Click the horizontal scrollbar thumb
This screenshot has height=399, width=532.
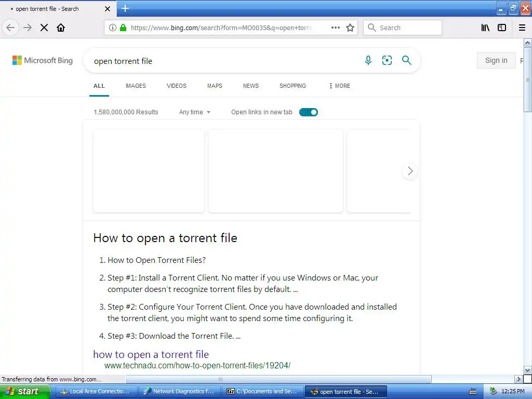click(278, 379)
